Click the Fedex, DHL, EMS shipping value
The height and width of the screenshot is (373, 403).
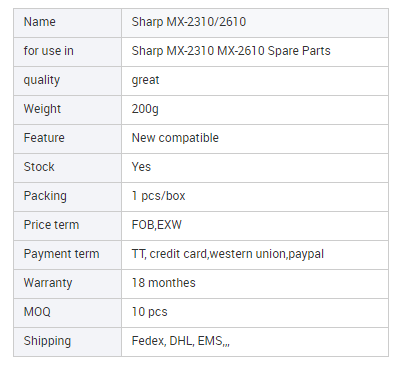[181, 341]
